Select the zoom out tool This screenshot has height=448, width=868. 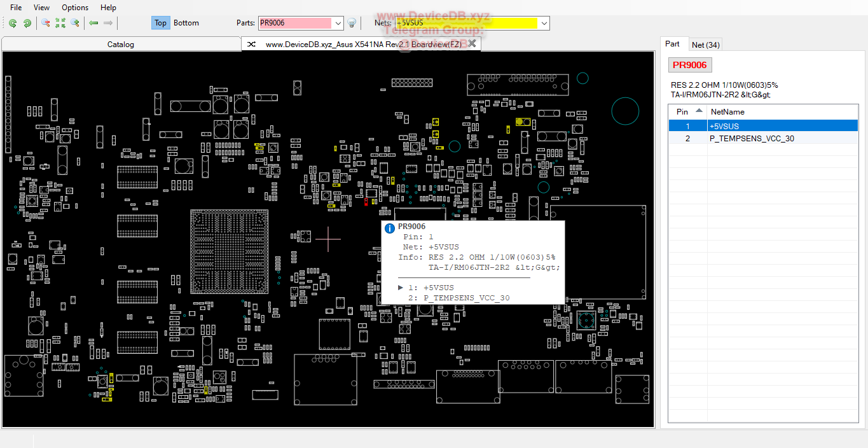click(45, 23)
